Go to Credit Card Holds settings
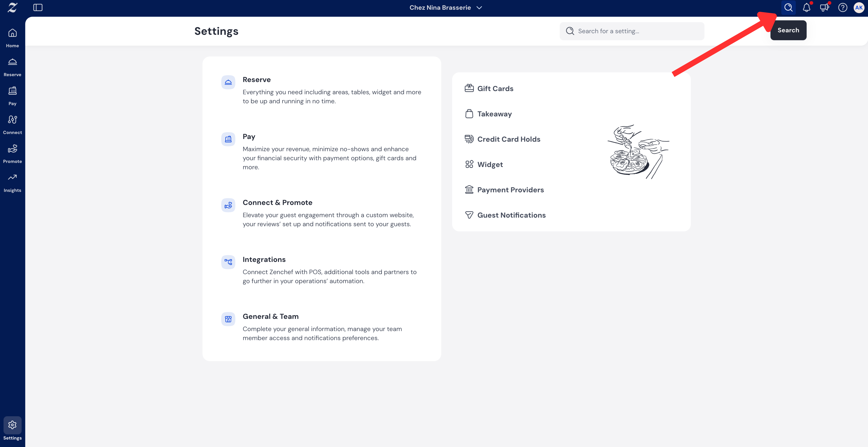This screenshot has height=447, width=868. [508, 139]
